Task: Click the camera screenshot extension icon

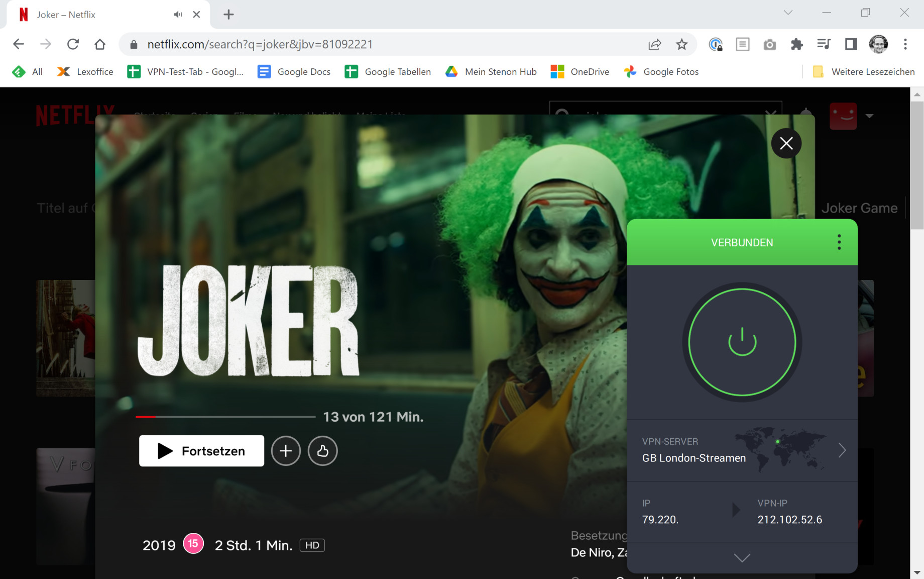Action: (770, 45)
